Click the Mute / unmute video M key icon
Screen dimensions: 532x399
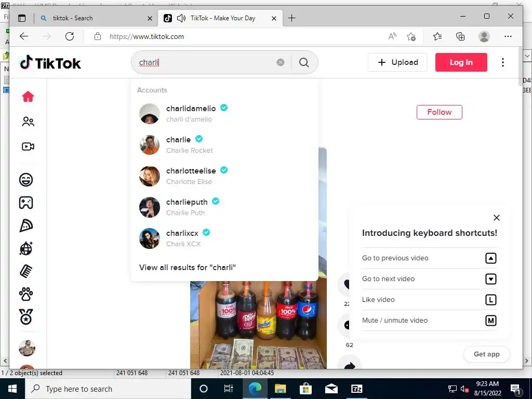[490, 321]
